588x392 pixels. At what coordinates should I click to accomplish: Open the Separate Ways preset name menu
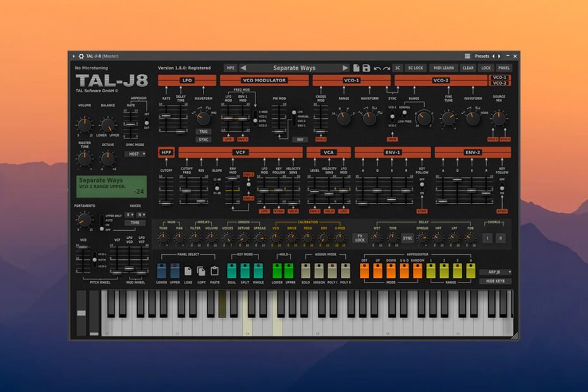(294, 68)
